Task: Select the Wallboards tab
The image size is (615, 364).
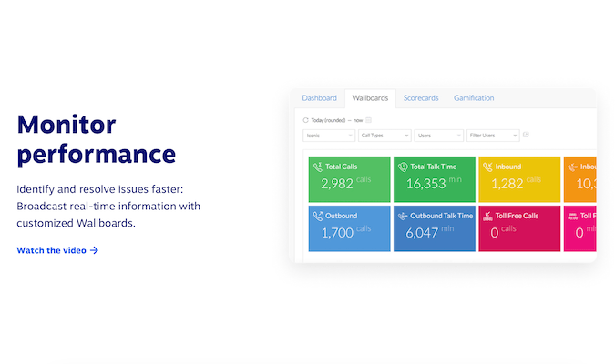Action: 370,98
